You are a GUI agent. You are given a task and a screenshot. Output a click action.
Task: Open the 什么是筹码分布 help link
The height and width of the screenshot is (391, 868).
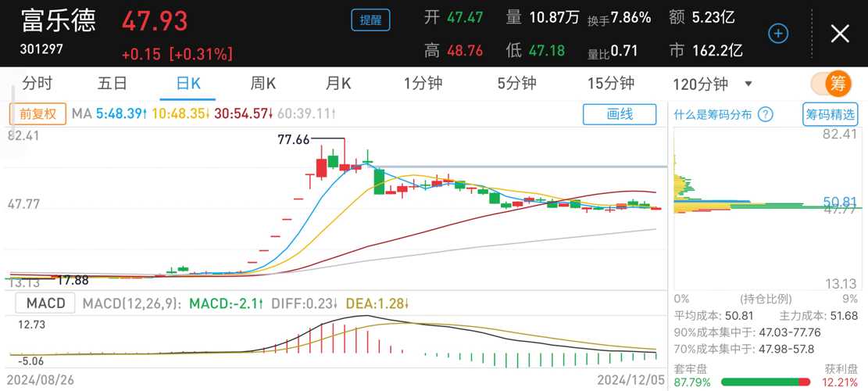coord(714,115)
